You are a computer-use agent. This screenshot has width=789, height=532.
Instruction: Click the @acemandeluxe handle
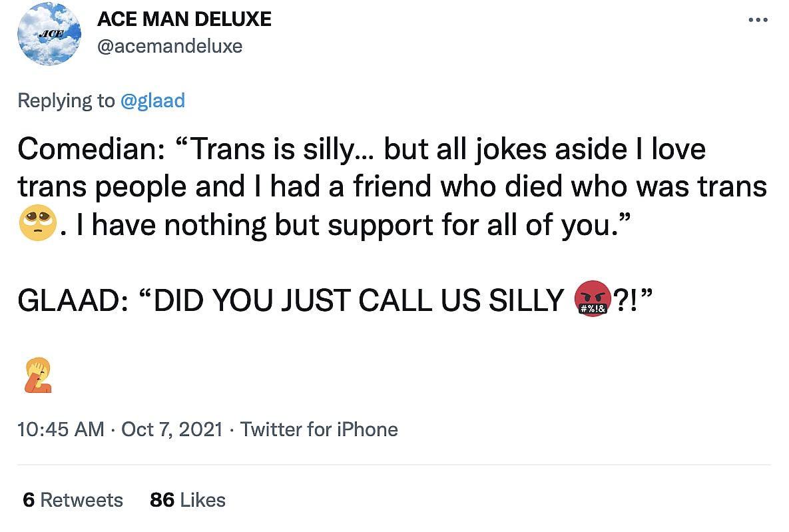pyautogui.click(x=170, y=46)
